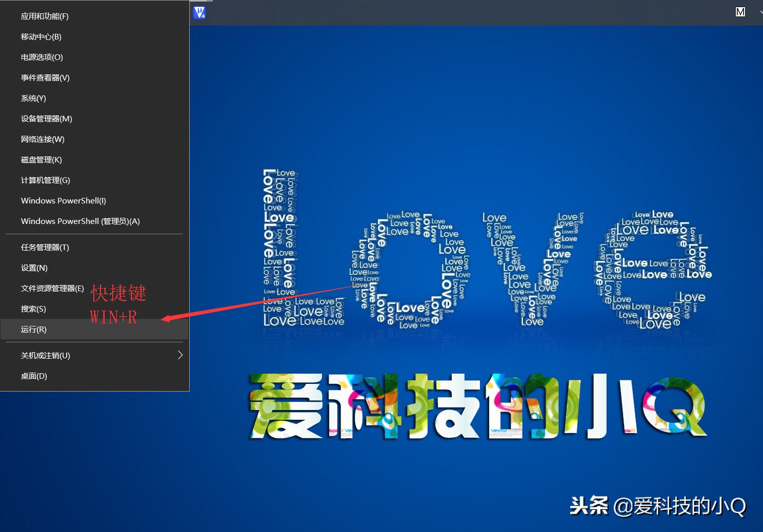Open 电源选项 (Power Options)
This screenshot has width=763, height=532.
tap(42, 57)
